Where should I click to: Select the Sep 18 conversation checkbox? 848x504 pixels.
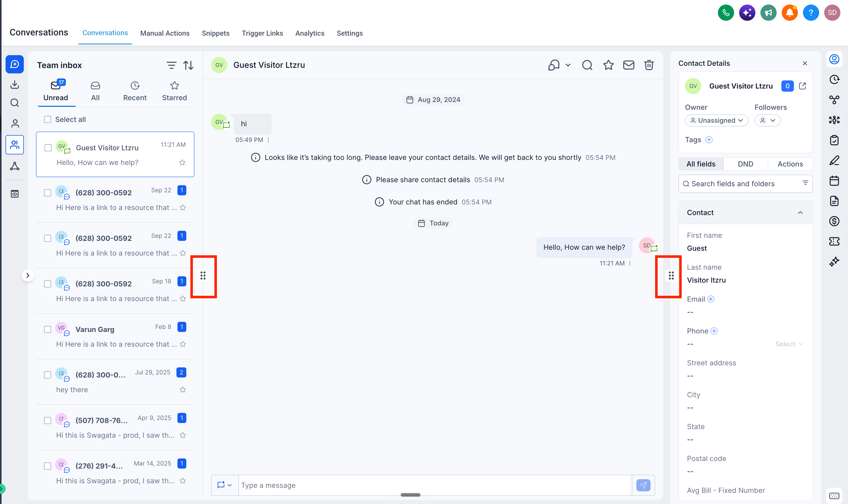tap(48, 284)
